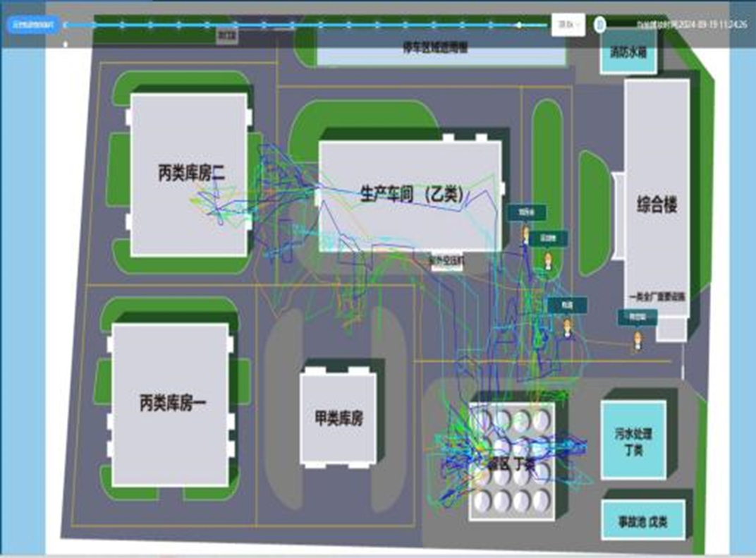Image resolution: width=756 pixels, height=558 pixels.
Task: Select the worker icon at the central road intersection
Action: [x=566, y=328]
